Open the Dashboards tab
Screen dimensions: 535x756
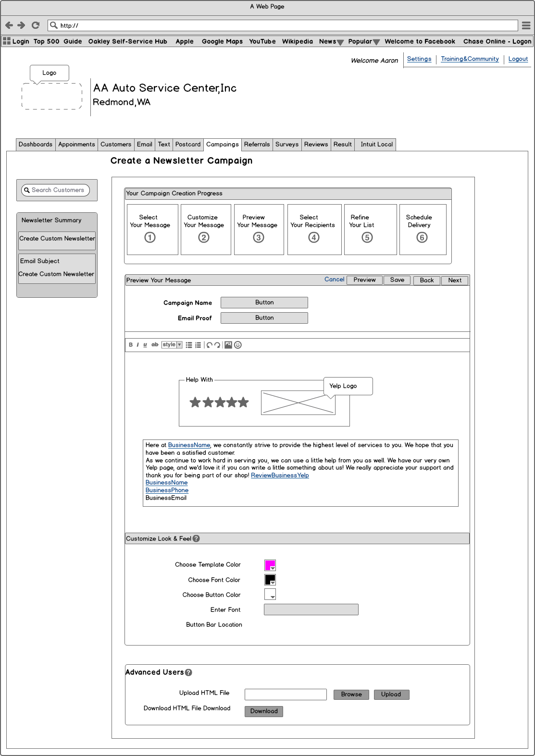pos(36,145)
